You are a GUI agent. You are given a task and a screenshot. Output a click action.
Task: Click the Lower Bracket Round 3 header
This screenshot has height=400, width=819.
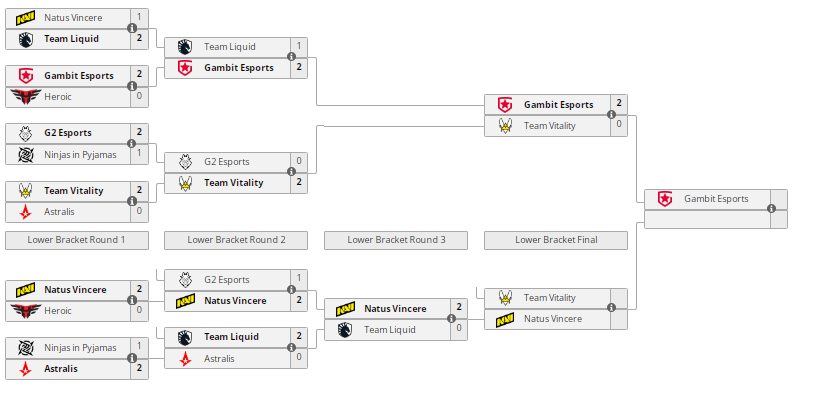pyautogui.click(x=396, y=240)
